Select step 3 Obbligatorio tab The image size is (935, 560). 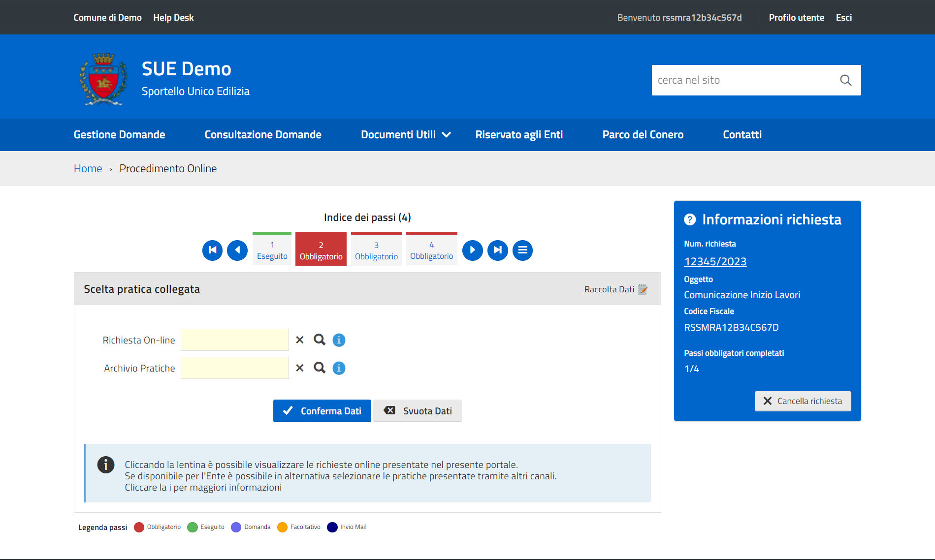click(376, 250)
